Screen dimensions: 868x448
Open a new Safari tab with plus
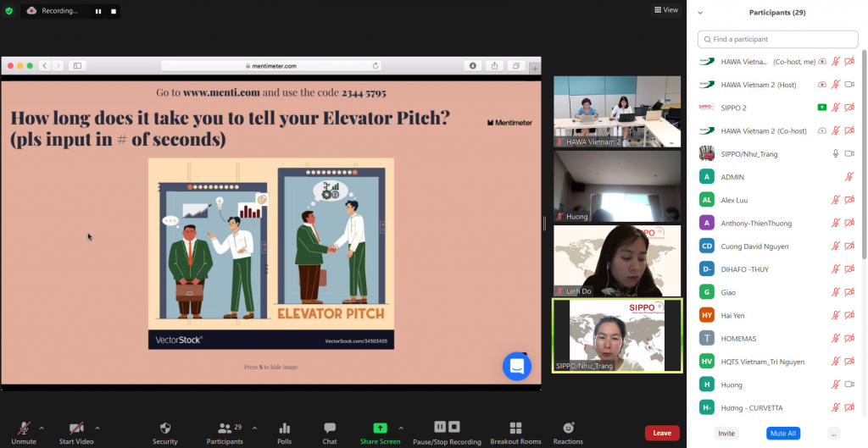pyautogui.click(x=535, y=69)
